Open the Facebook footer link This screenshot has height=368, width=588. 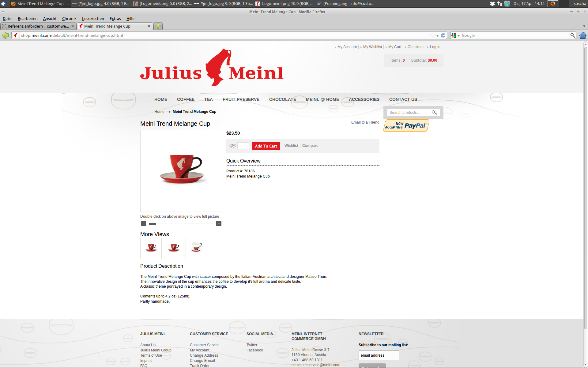(x=255, y=350)
